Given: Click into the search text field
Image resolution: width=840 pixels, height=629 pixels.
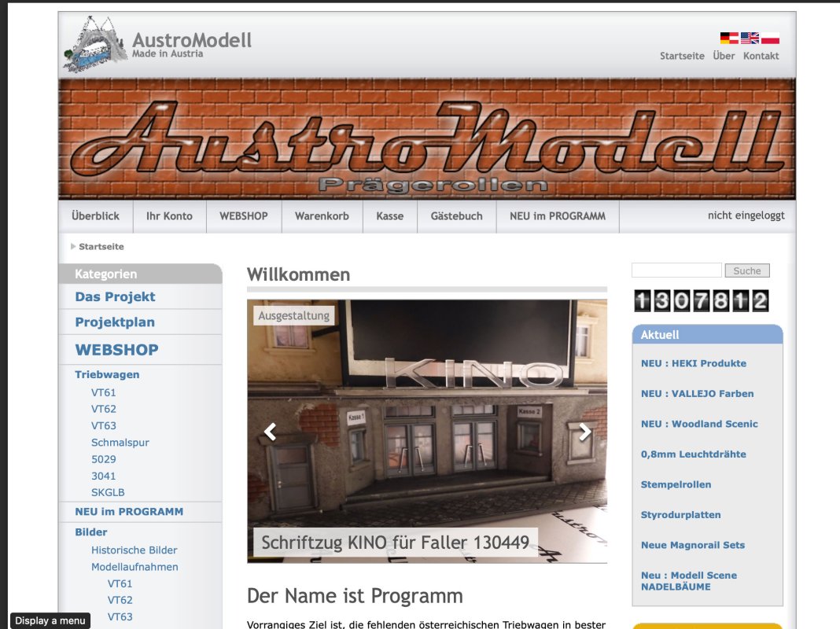Looking at the screenshot, I should (676, 270).
